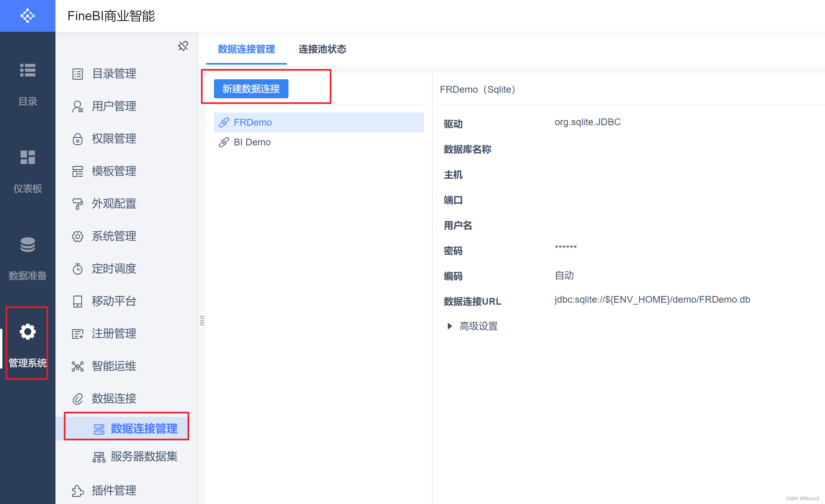Open the 管理系统 gear icon
Screen dimensions: 825x504
[x=28, y=332]
